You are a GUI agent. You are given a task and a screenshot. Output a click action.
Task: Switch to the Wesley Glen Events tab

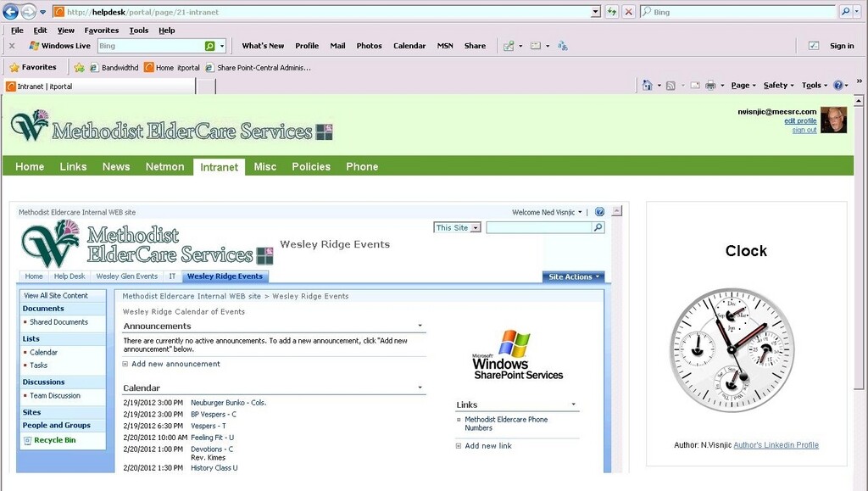pos(127,276)
